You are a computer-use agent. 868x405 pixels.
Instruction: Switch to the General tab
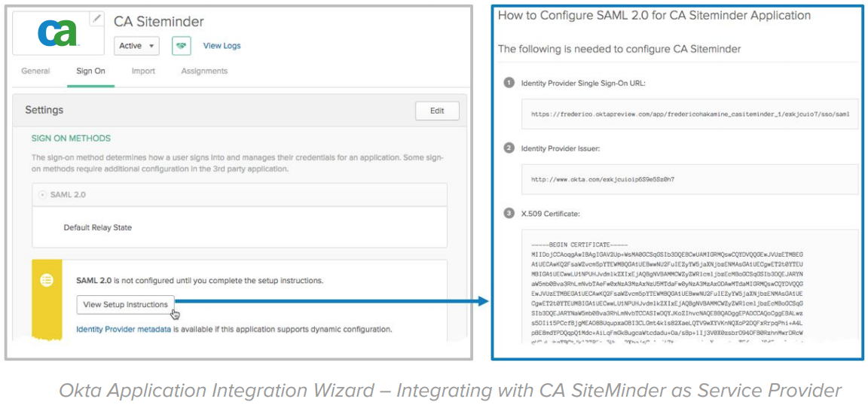coord(35,71)
